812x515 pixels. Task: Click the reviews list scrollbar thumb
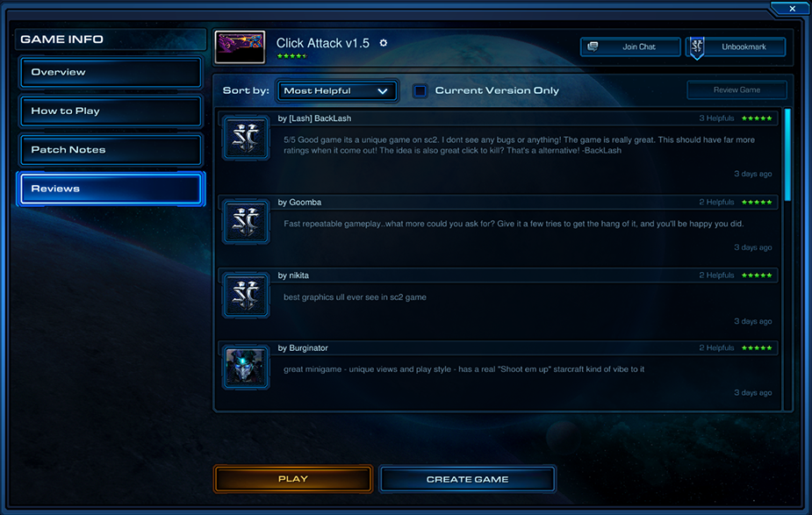(787, 154)
